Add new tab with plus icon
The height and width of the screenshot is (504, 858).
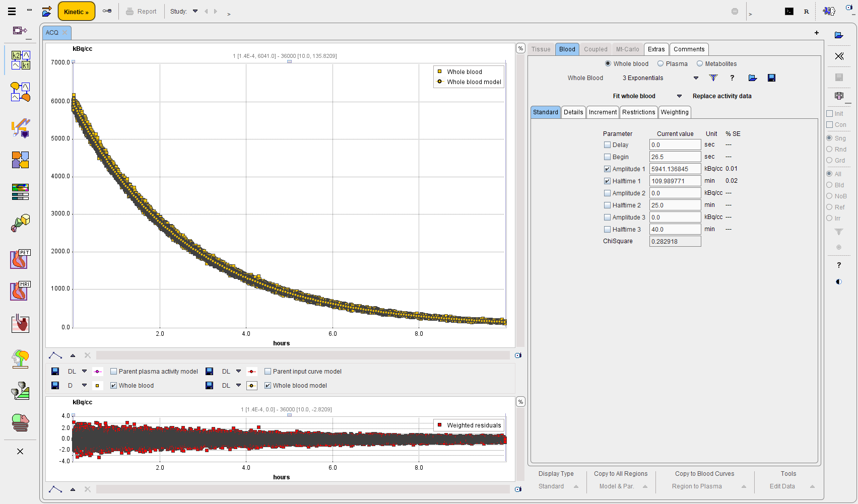pos(817,33)
